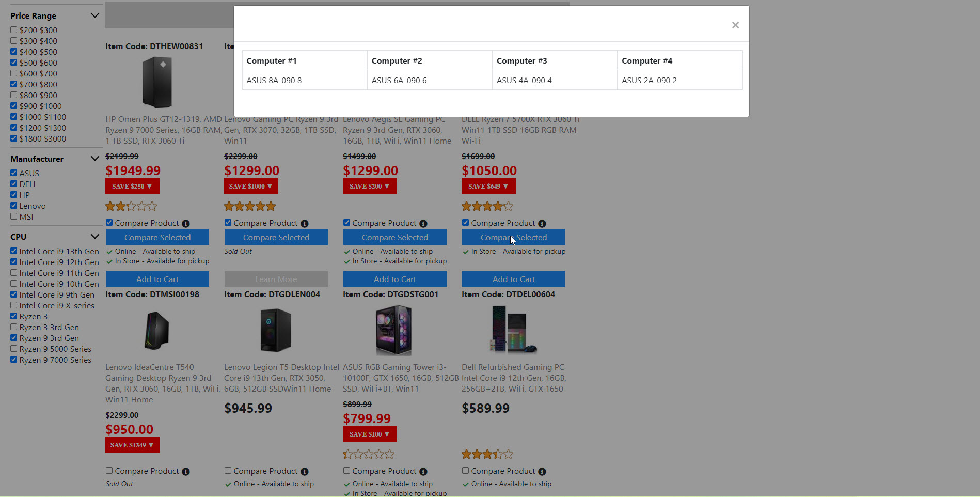Click info icon for Lenovo Legion T5 compare
980x497 pixels.
[x=305, y=472]
